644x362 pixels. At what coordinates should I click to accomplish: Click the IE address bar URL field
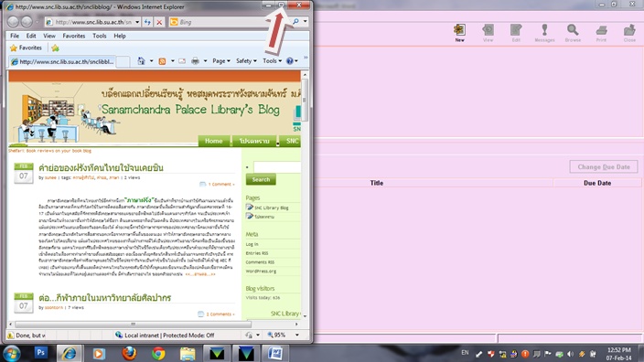click(x=93, y=22)
